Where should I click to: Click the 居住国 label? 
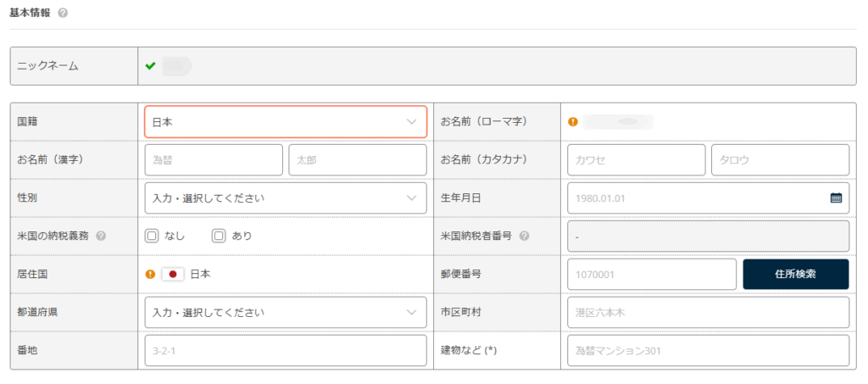tap(31, 274)
